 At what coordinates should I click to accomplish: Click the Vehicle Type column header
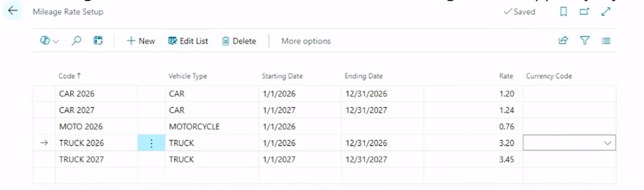(x=188, y=76)
